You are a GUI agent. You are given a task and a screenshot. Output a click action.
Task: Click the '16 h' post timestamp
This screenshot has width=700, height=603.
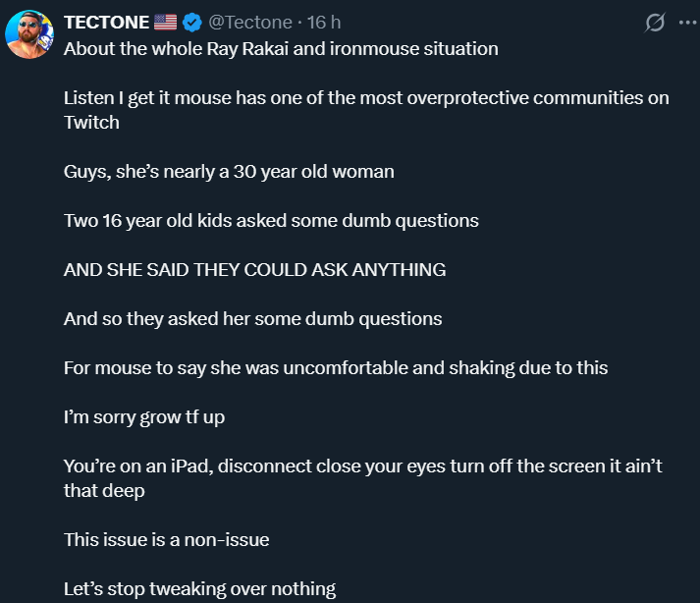[x=326, y=22]
